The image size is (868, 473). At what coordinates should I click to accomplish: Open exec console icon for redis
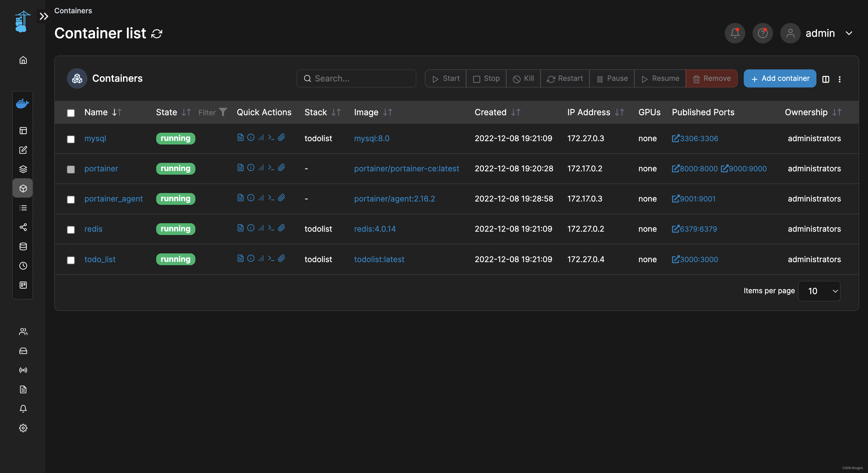(x=271, y=228)
